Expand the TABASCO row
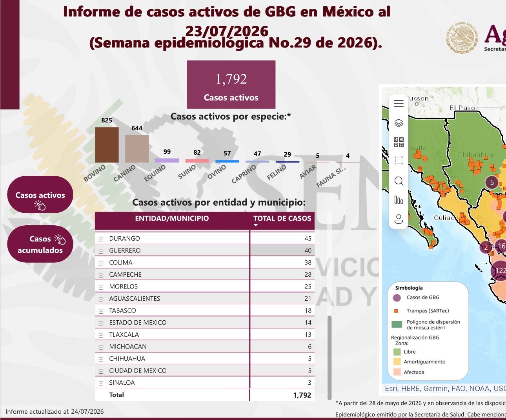The width and height of the screenshot is (506, 420). pyautogui.click(x=101, y=311)
